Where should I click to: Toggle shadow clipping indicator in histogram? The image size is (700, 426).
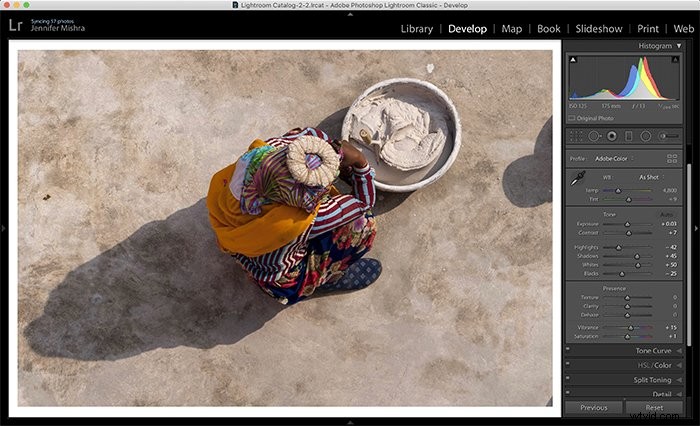573,59
